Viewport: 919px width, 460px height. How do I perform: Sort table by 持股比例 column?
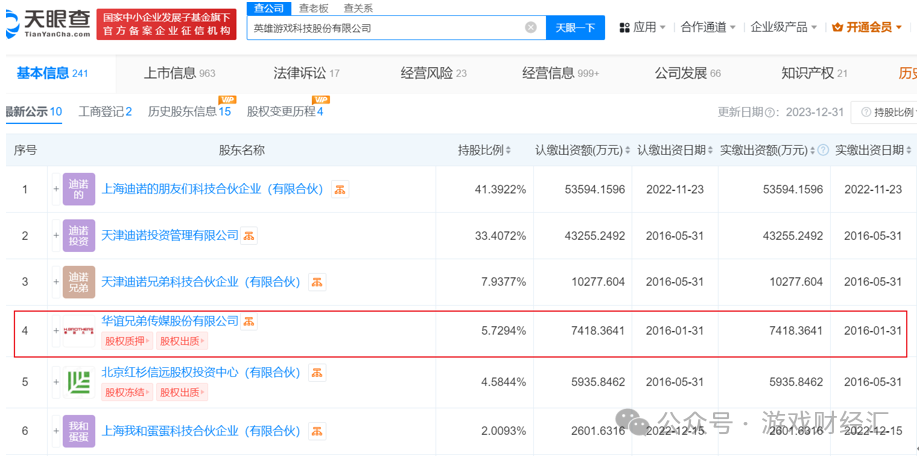pos(507,151)
